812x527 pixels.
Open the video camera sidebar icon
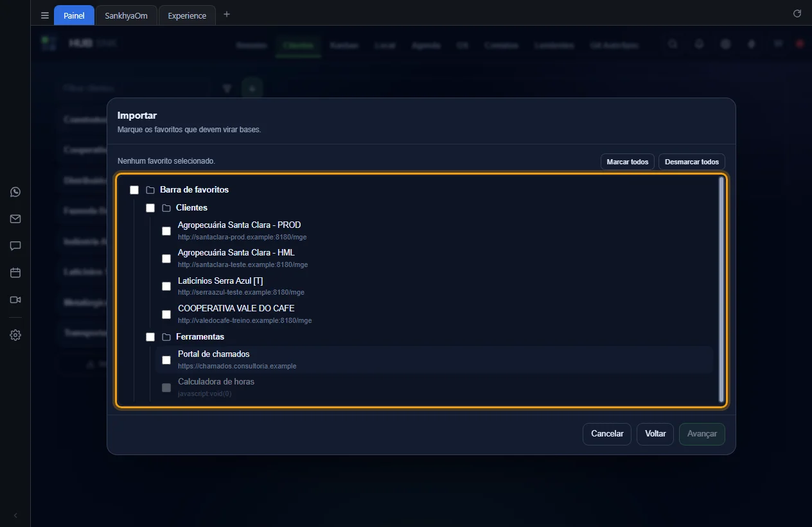click(x=15, y=300)
